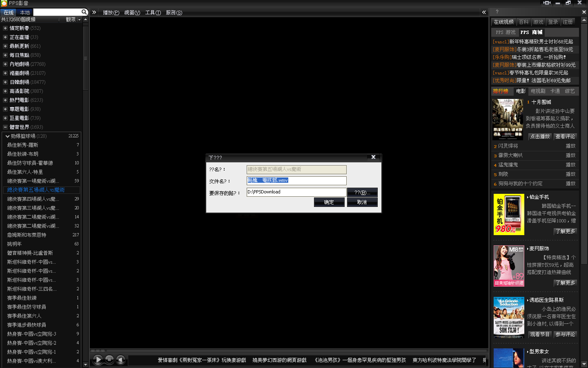Click the 点击播放 button for 十月围城
Image resolution: width=588 pixels, height=368 pixels.
[x=540, y=137]
